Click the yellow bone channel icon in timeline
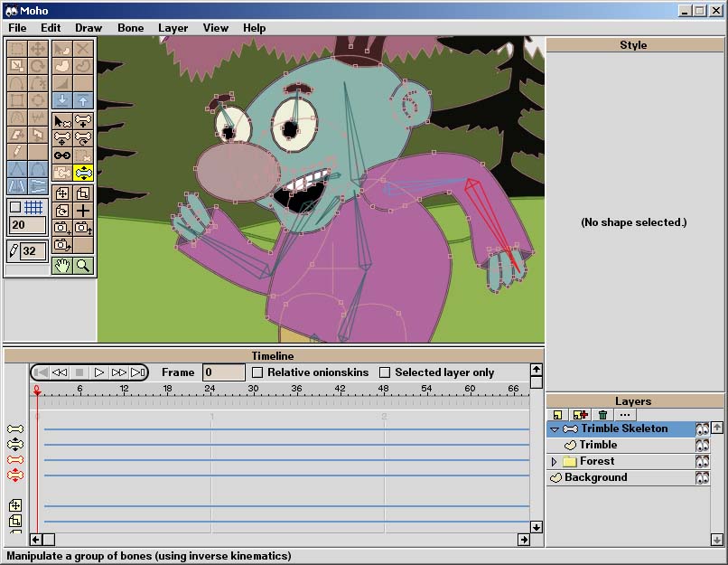The width and height of the screenshot is (728, 565). (x=15, y=428)
